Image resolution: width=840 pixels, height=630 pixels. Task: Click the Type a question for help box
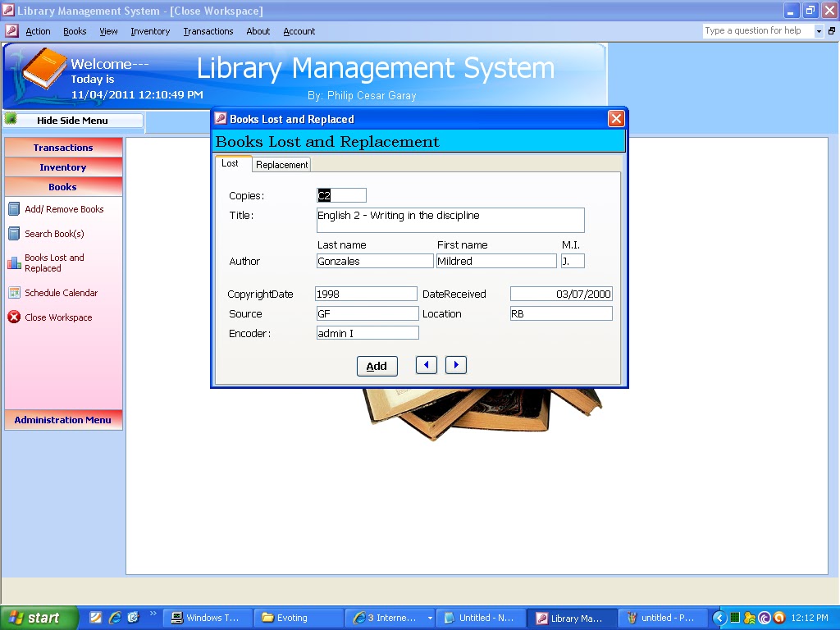coord(758,31)
